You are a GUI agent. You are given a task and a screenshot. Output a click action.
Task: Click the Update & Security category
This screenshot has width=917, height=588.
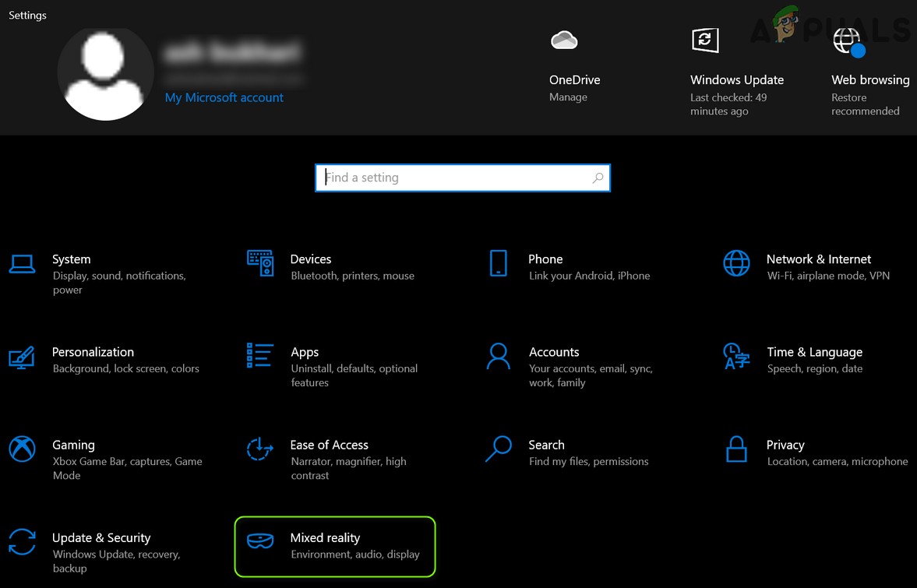101,537
